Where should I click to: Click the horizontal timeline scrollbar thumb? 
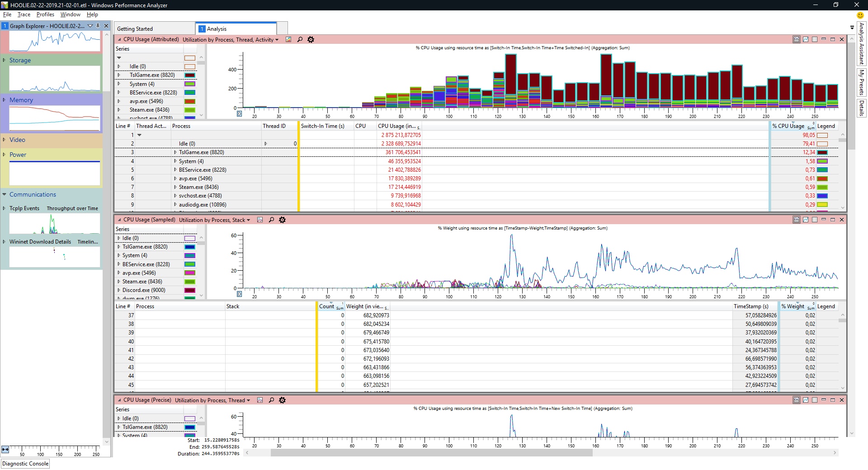(431, 453)
